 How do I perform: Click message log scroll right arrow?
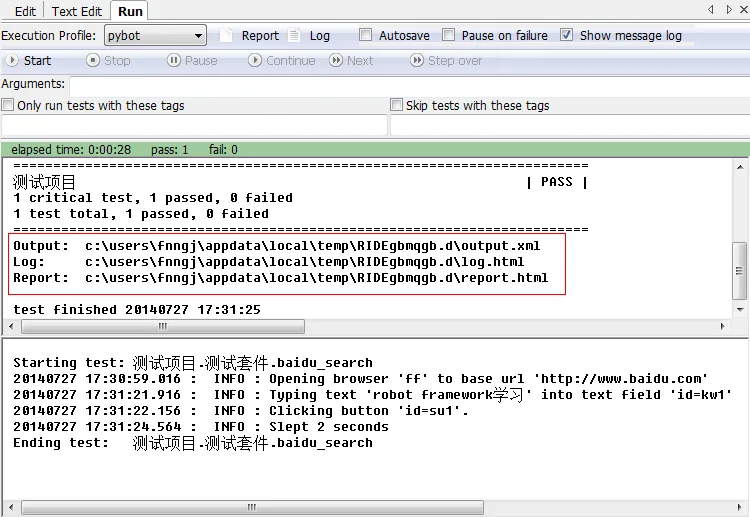(x=740, y=507)
